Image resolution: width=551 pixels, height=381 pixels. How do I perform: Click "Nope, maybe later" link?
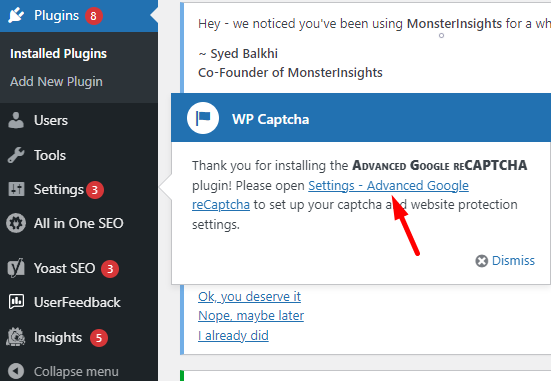pos(251,316)
